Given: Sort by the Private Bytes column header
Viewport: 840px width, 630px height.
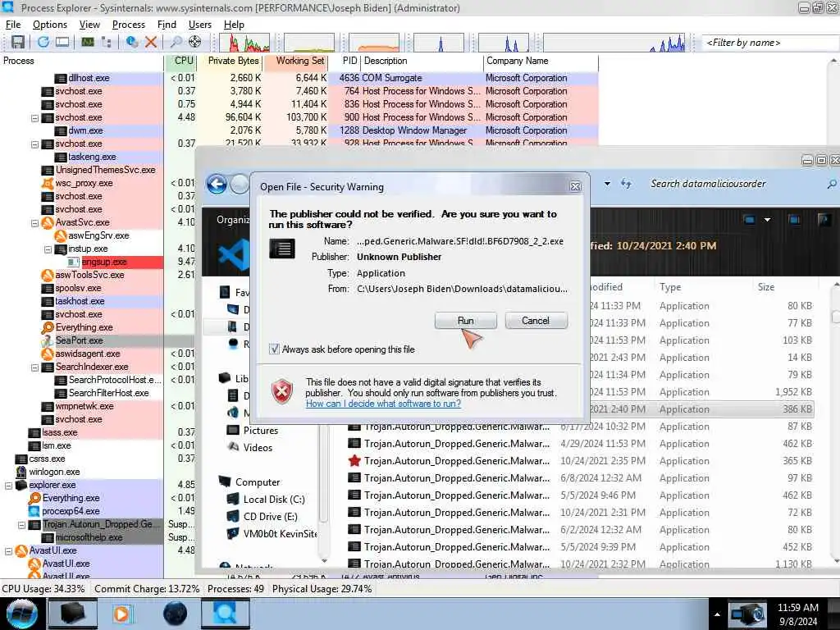Looking at the screenshot, I should coord(231,61).
